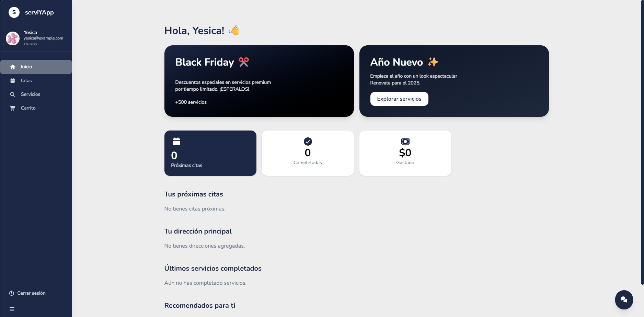The image size is (644, 317).
Task: Click the Gastado money icon
Action: [405, 141]
